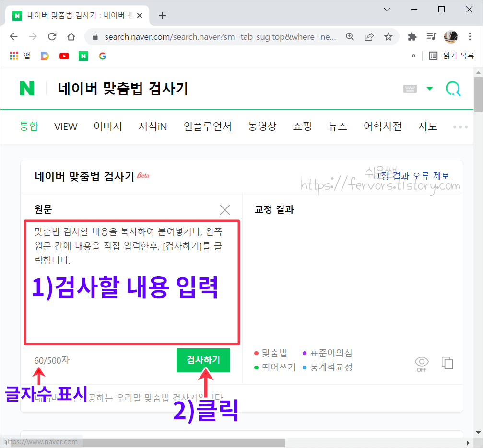Expand more search tabs ellipsis
483x448 pixels.
click(x=460, y=127)
